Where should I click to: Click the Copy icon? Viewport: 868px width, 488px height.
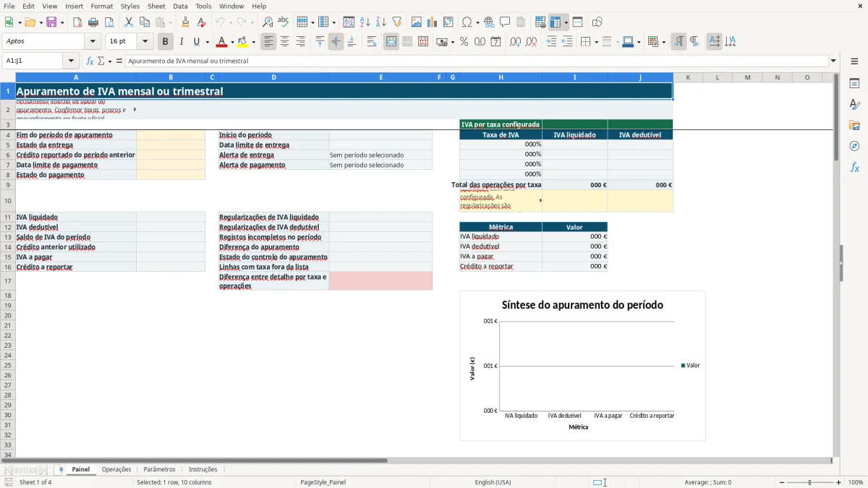pos(145,22)
